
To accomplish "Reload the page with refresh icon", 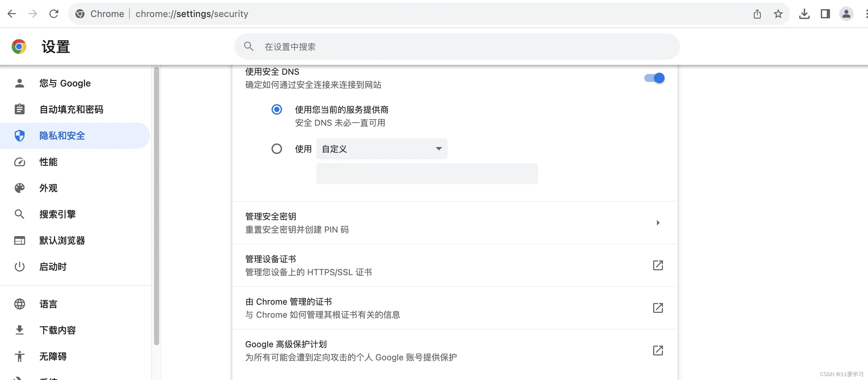I will pos(54,14).
